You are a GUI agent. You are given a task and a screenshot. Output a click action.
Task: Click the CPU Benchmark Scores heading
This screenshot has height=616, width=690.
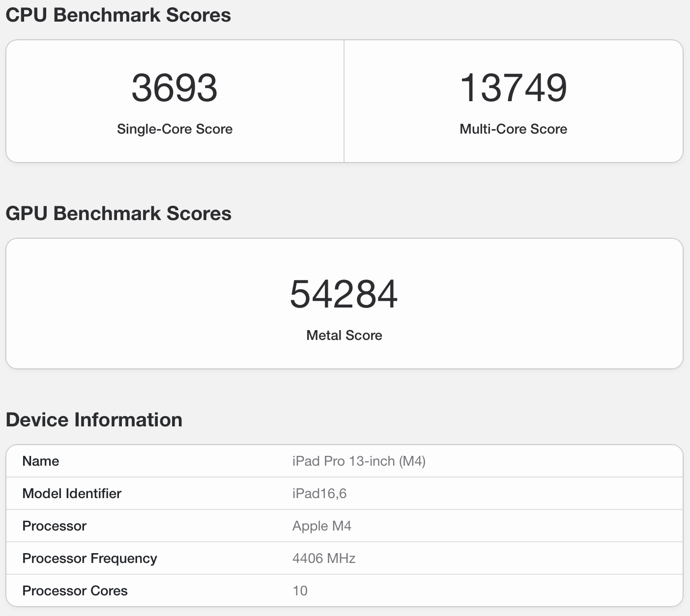pyautogui.click(x=118, y=15)
